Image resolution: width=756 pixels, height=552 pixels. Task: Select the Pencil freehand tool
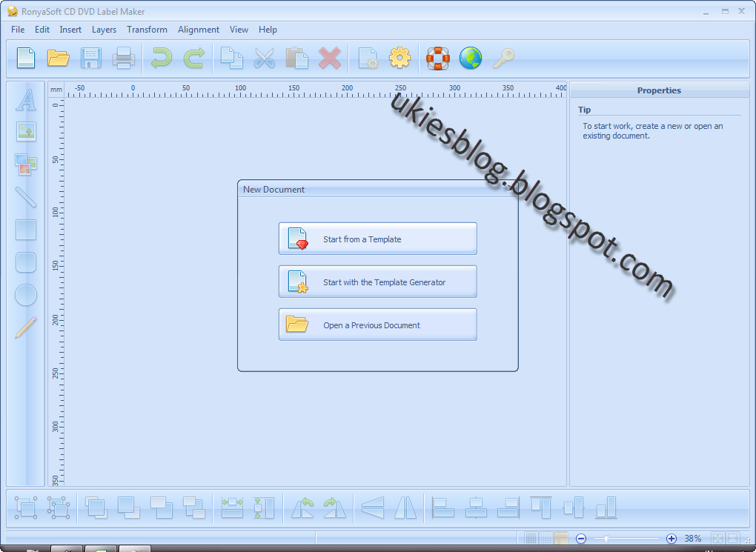pos(25,327)
